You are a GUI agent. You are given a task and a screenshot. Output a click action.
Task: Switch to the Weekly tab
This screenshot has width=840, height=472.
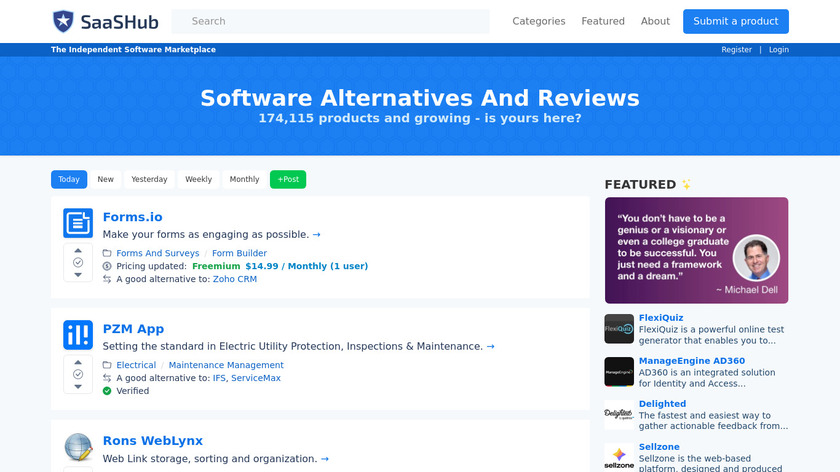coord(198,180)
